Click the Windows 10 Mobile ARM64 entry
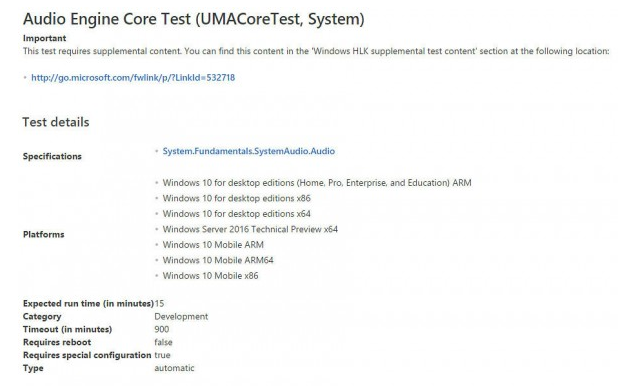Image resolution: width=628 pixels, height=386 pixels. [218, 260]
